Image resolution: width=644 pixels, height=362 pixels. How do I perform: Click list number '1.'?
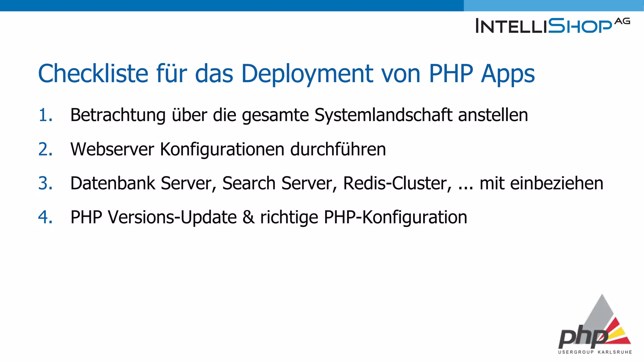(x=45, y=115)
